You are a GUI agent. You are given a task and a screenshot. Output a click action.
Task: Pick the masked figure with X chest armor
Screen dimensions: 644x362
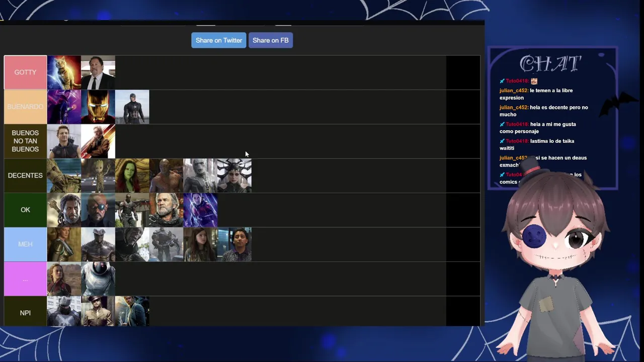[64, 311]
